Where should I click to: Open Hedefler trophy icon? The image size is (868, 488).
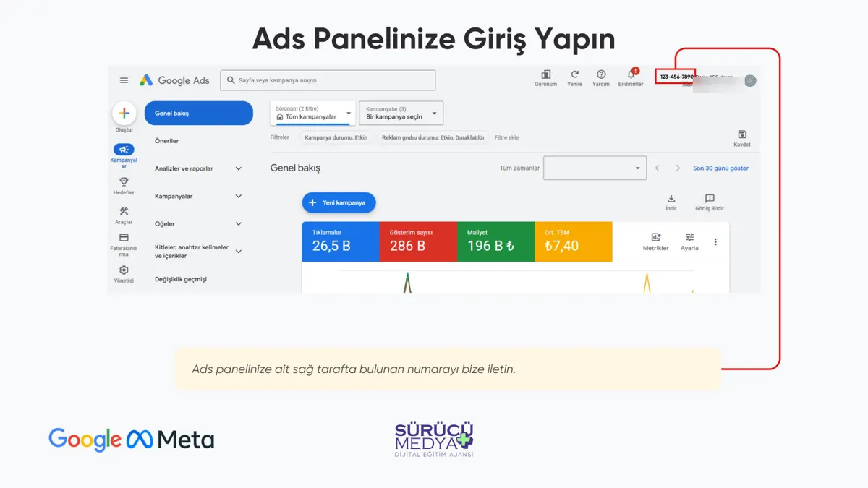[124, 182]
